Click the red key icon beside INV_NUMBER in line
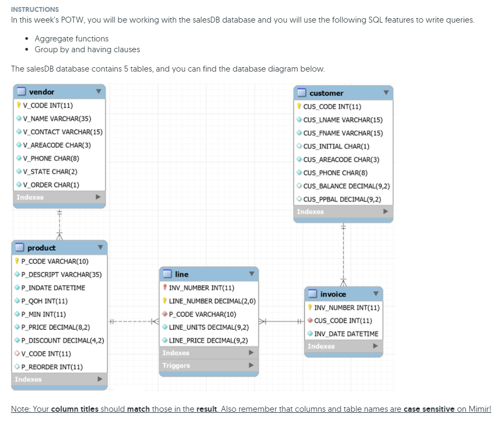The height and width of the screenshot is (422, 504). pos(166,288)
